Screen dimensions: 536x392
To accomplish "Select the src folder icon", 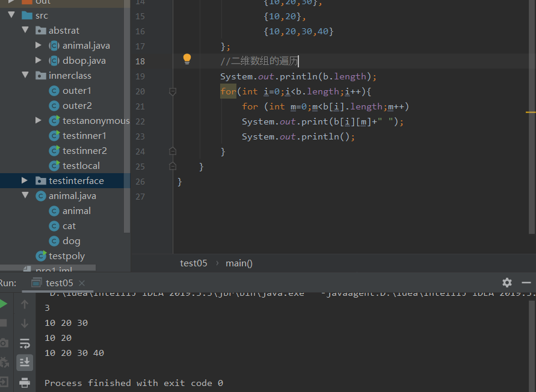I will coord(27,16).
